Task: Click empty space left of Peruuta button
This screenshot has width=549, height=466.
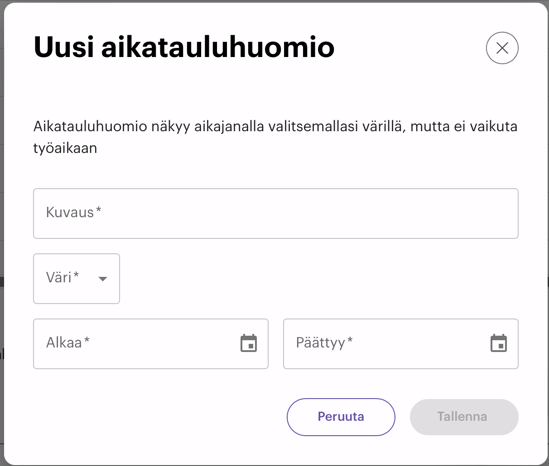Action: click(x=158, y=417)
